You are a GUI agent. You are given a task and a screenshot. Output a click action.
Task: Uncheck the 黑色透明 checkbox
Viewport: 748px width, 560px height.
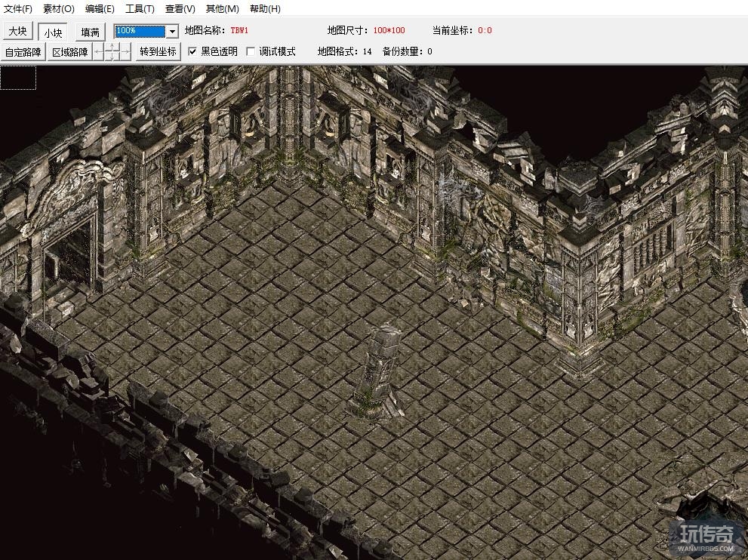[192, 51]
